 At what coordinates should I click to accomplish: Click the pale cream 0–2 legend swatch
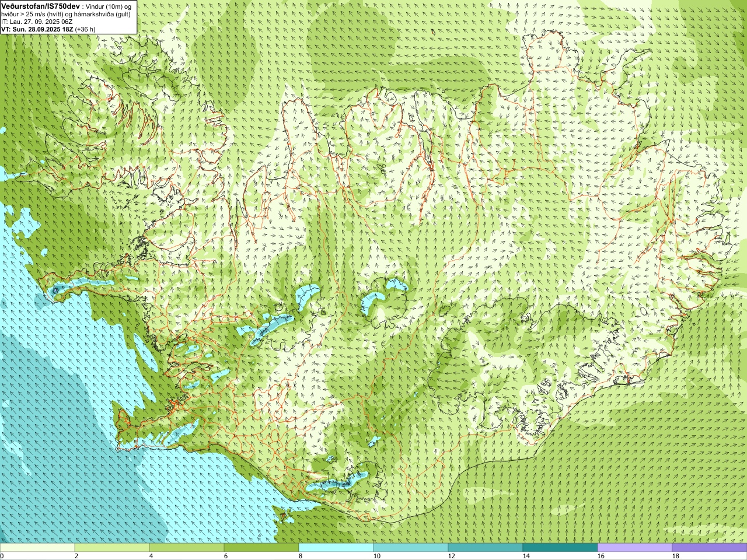click(37, 548)
